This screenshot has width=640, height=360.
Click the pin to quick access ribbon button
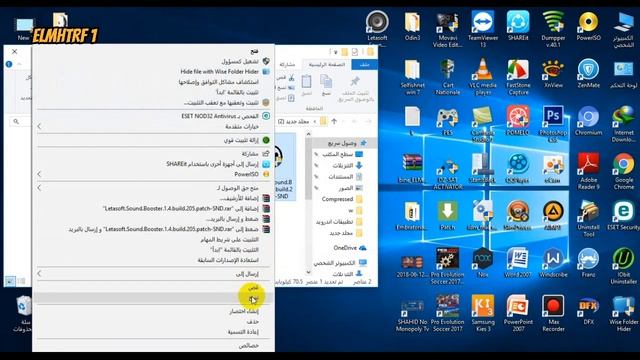[x=356, y=89]
